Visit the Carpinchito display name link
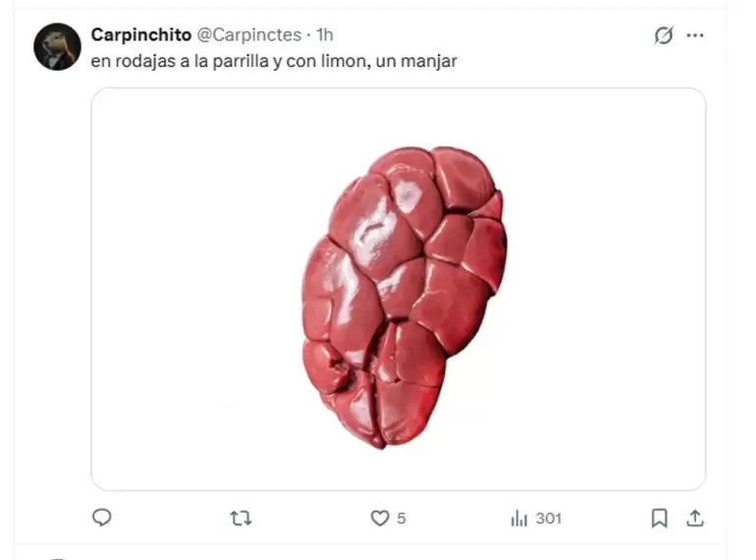This screenshot has height=560, width=756. pyautogui.click(x=140, y=34)
